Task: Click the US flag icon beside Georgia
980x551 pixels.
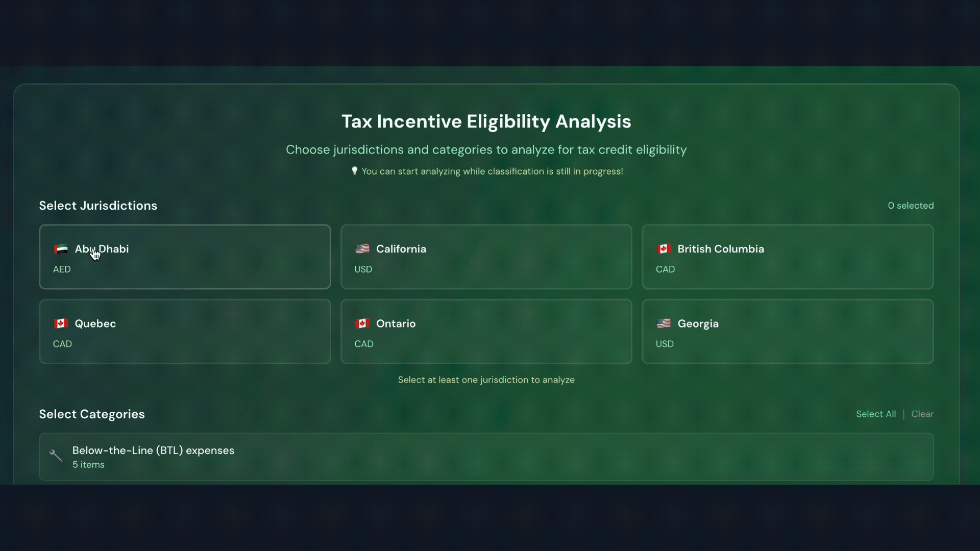Action: 664,323
